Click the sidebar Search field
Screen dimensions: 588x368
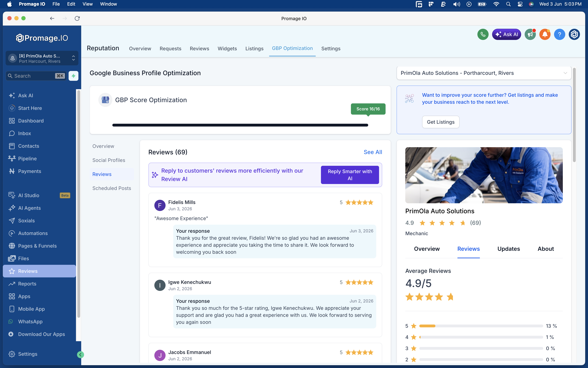36,76
